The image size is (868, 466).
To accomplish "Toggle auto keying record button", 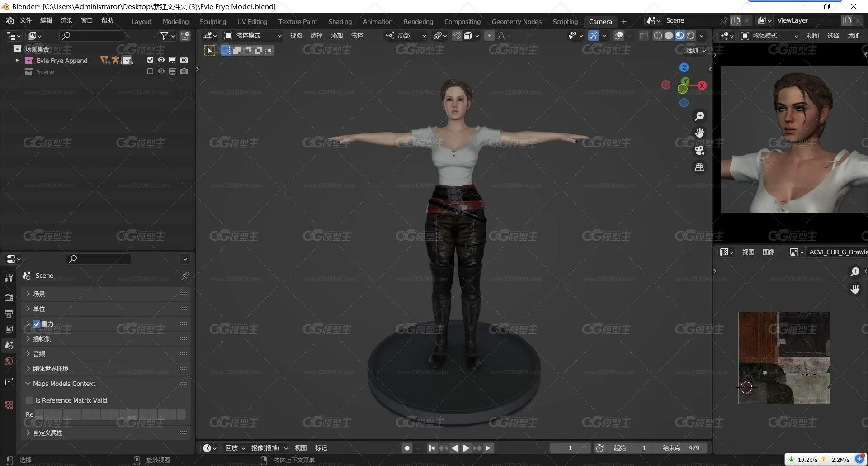I will [407, 448].
